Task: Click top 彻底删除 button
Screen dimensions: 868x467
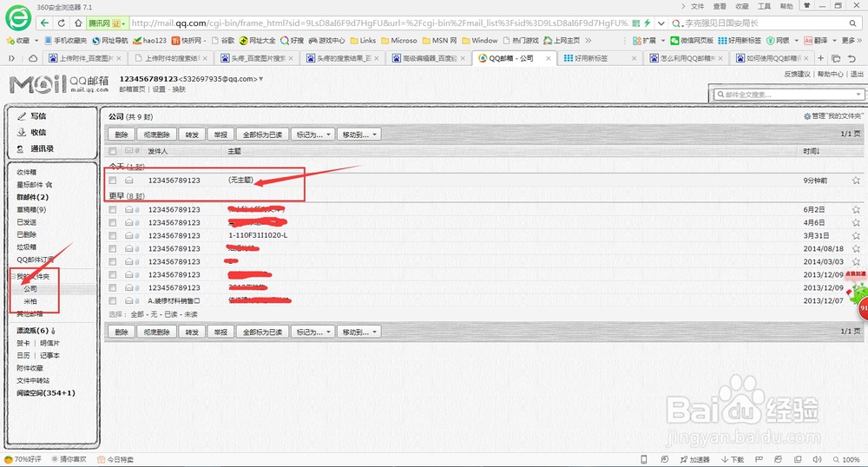Action: coord(156,135)
